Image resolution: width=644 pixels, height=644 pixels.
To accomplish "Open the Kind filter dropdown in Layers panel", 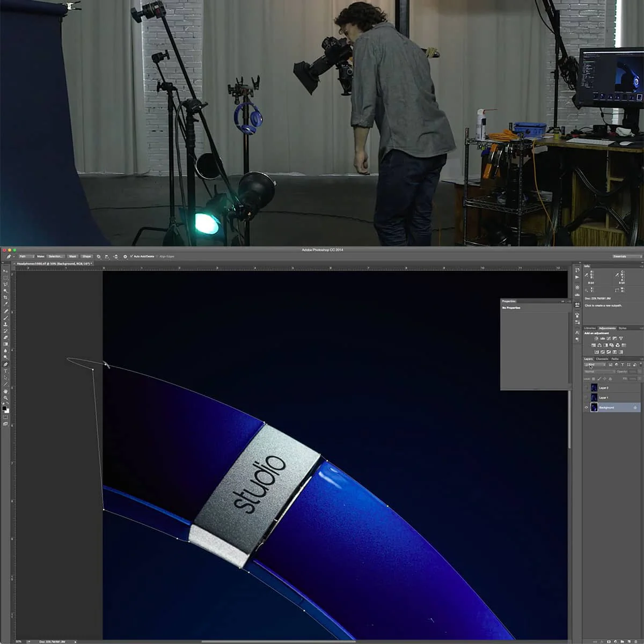I will 595,364.
